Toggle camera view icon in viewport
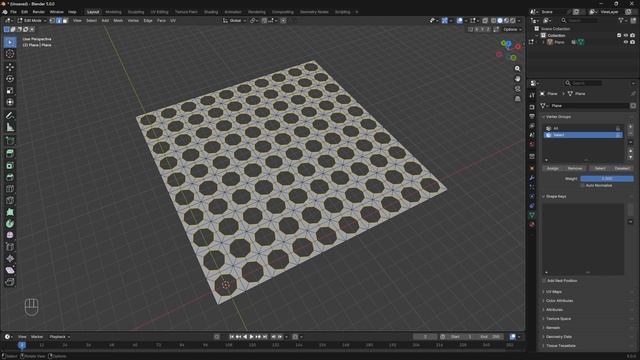640x360 pixels. (x=517, y=89)
